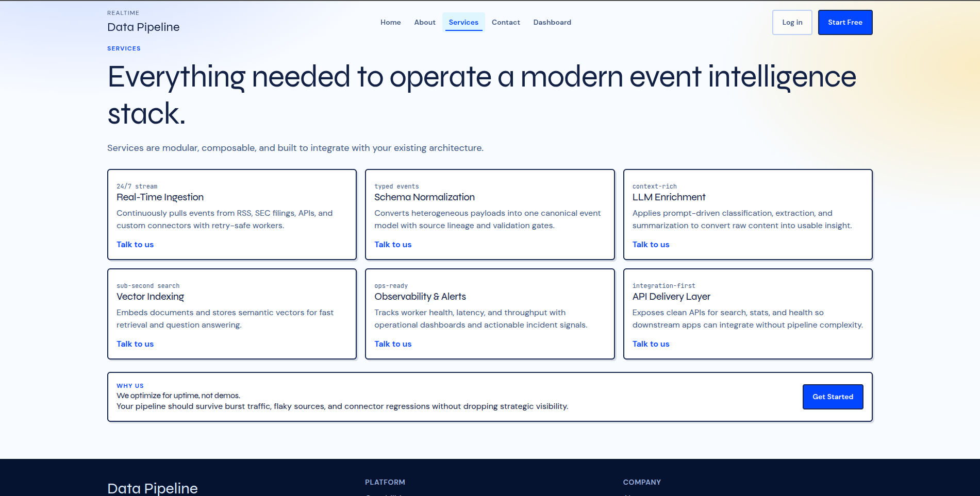The image size is (980, 496).
Task: Talk to us under Schema Normalization
Action: tap(393, 245)
